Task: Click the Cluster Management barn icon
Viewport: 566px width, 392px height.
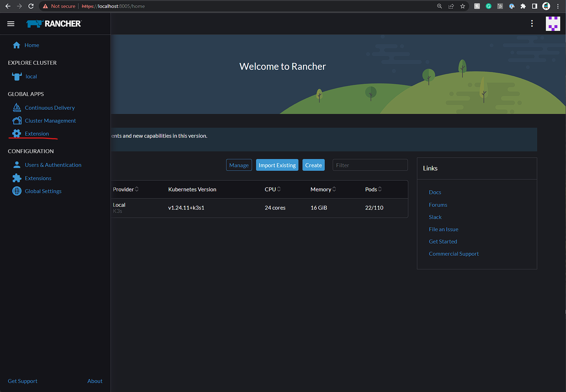Action: [x=17, y=120]
